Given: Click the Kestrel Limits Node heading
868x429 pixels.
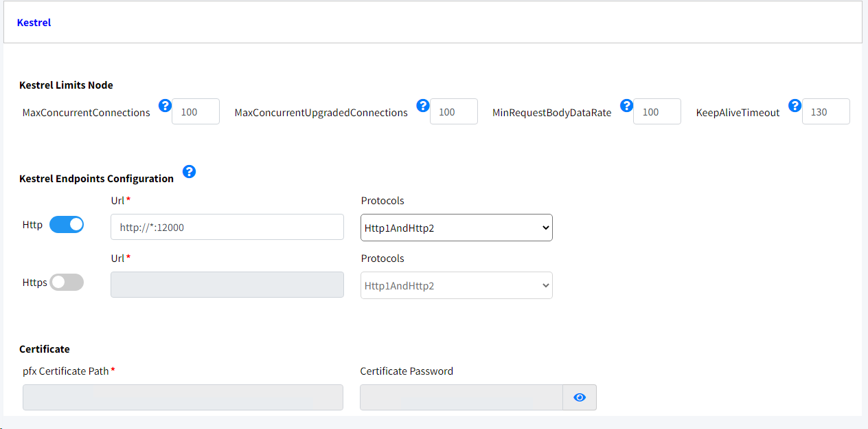Looking at the screenshot, I should tap(67, 85).
